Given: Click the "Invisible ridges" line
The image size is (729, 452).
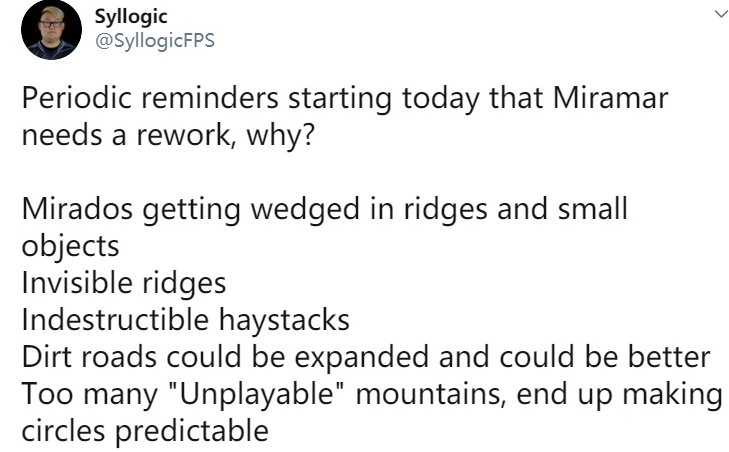Looking at the screenshot, I should click(124, 283).
